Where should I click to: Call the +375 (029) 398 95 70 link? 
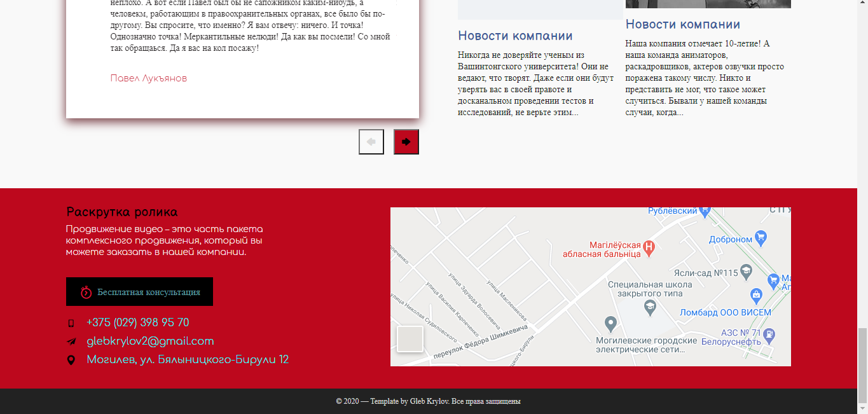[x=138, y=322]
